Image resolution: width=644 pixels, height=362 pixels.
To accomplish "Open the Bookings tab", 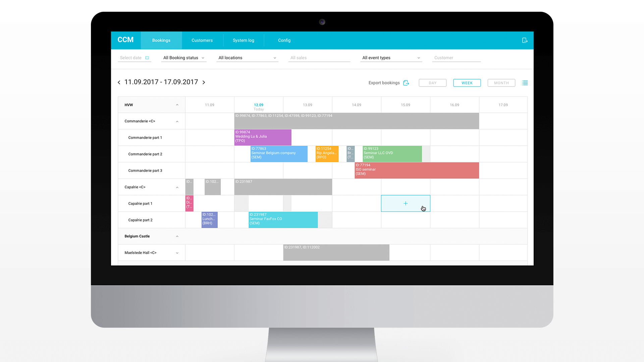I will click(x=161, y=40).
